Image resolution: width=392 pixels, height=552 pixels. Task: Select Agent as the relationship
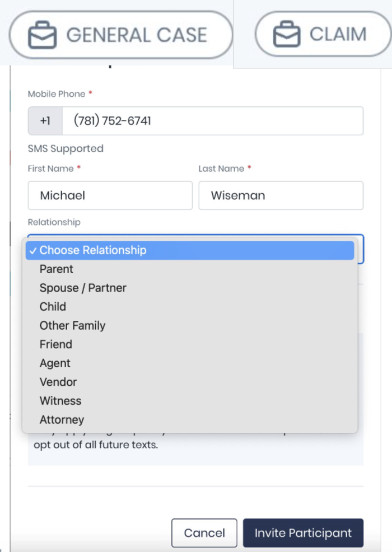tap(55, 363)
